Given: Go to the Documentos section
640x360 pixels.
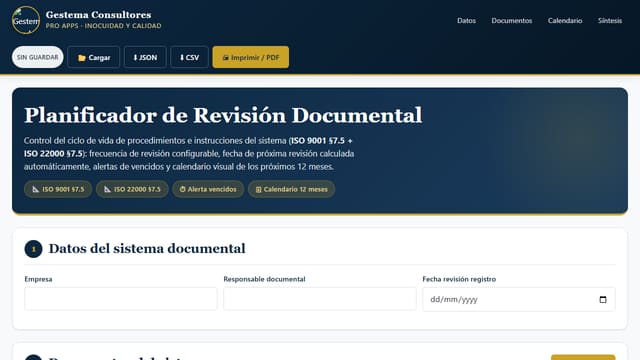Looking at the screenshot, I should [511, 20].
